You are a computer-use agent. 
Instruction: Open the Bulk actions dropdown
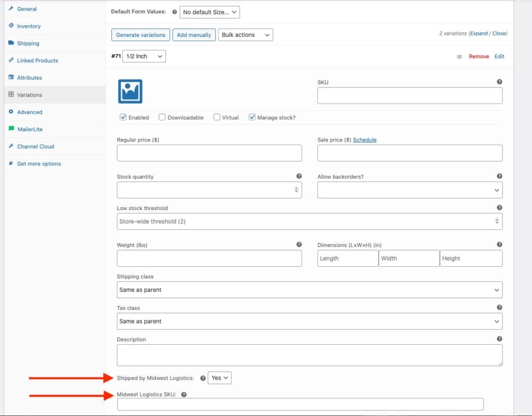(245, 34)
